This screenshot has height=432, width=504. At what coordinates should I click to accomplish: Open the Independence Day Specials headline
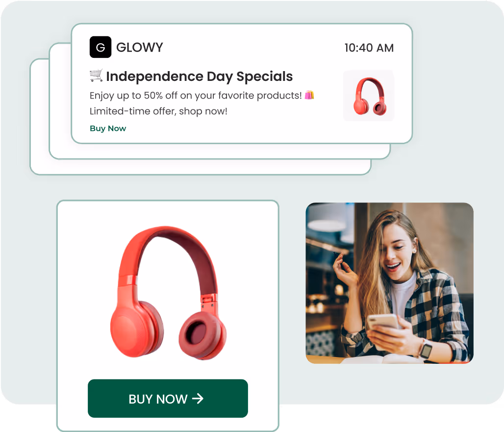coord(199,76)
